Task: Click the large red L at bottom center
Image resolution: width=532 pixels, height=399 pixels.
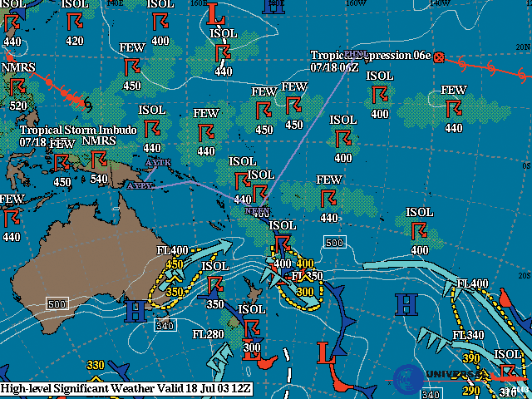Action: pyautogui.click(x=325, y=352)
